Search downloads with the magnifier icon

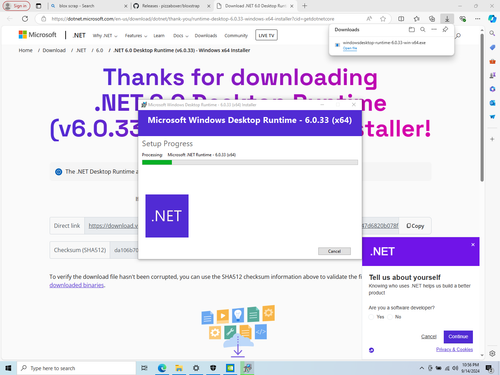click(x=423, y=30)
